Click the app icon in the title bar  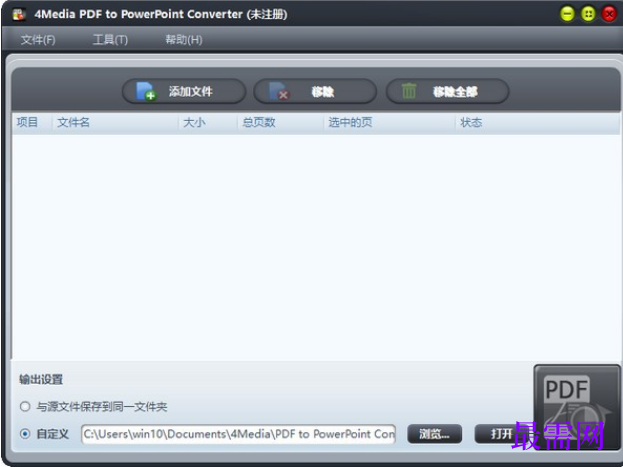click(x=19, y=14)
